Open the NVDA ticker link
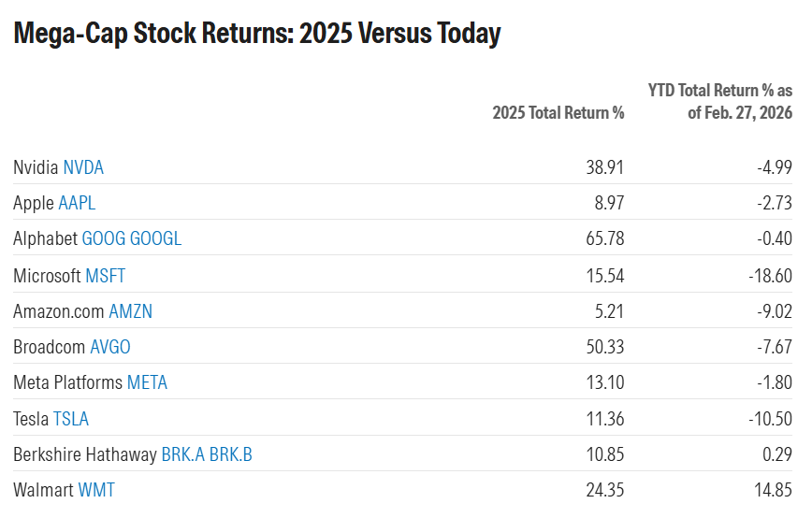This screenshot has height=518, width=812. click(x=83, y=168)
